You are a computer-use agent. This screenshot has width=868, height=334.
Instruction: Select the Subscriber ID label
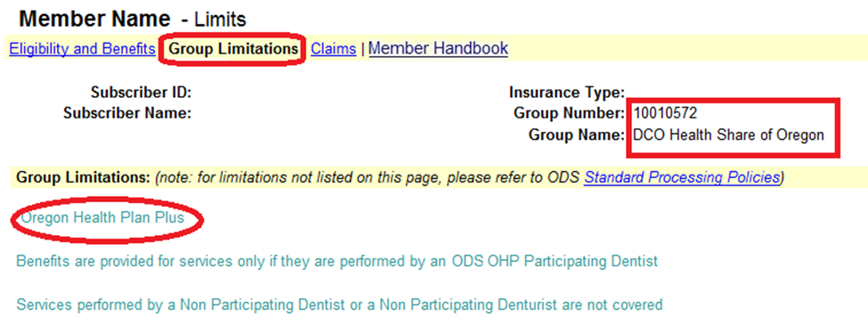[142, 93]
